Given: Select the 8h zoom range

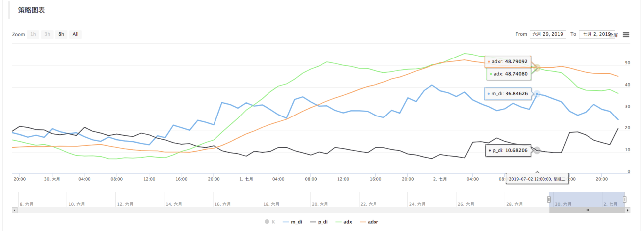Looking at the screenshot, I should [x=61, y=34].
